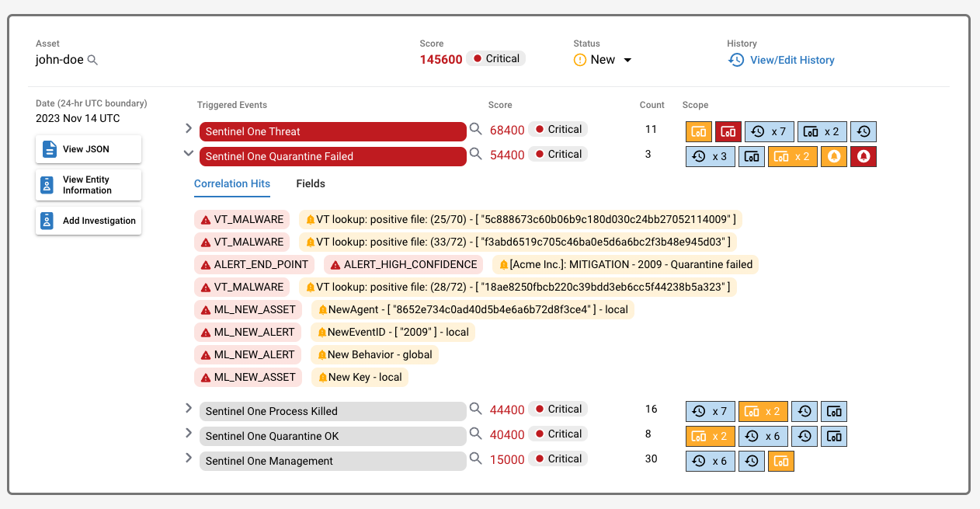This screenshot has height=509, width=980.
Task: Click the New Behavior - global chip
Action: 374,354
